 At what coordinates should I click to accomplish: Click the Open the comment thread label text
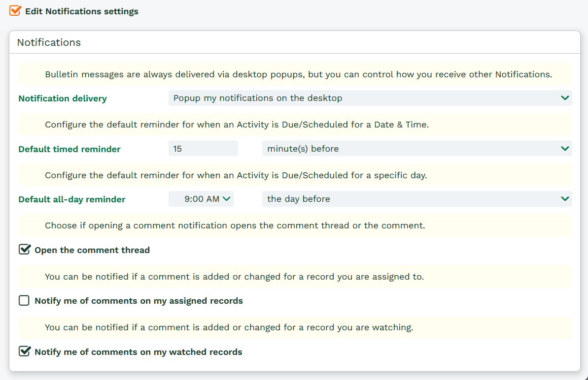pyautogui.click(x=92, y=250)
